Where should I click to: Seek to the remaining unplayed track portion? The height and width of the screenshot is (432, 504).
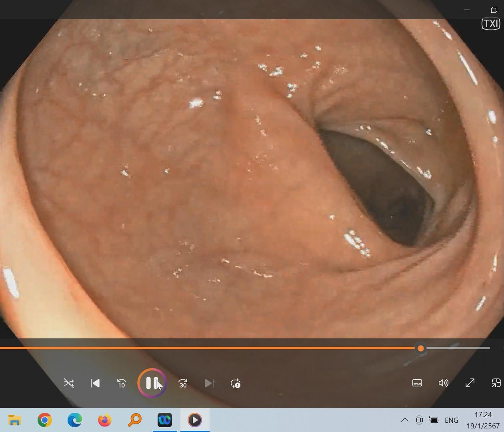[x=457, y=348]
